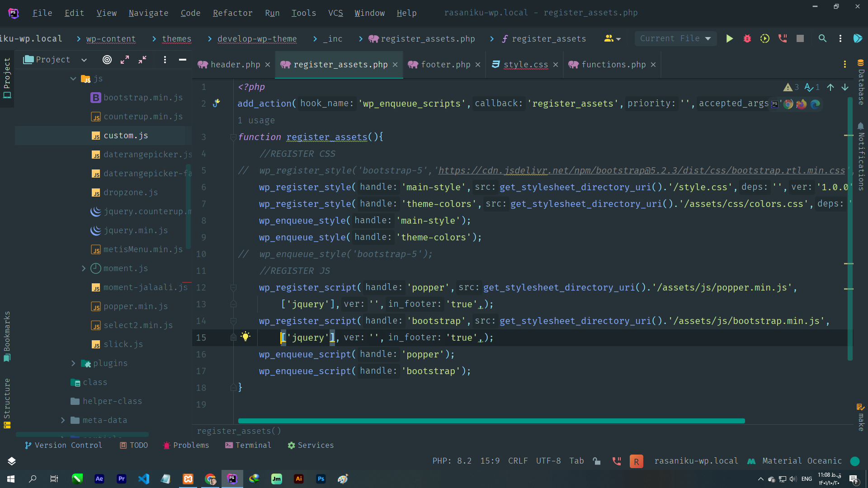The height and width of the screenshot is (488, 868).
Task: Run the current file with the green play icon
Action: pos(729,39)
